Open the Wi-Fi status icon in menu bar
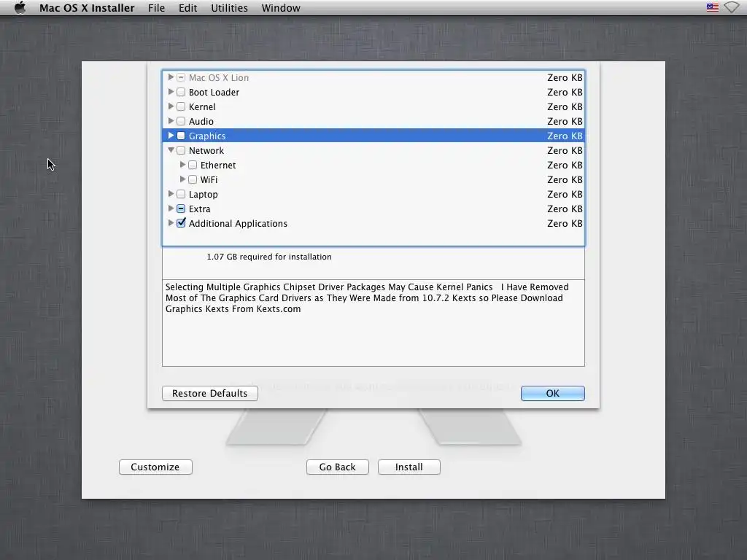 tap(732, 7)
